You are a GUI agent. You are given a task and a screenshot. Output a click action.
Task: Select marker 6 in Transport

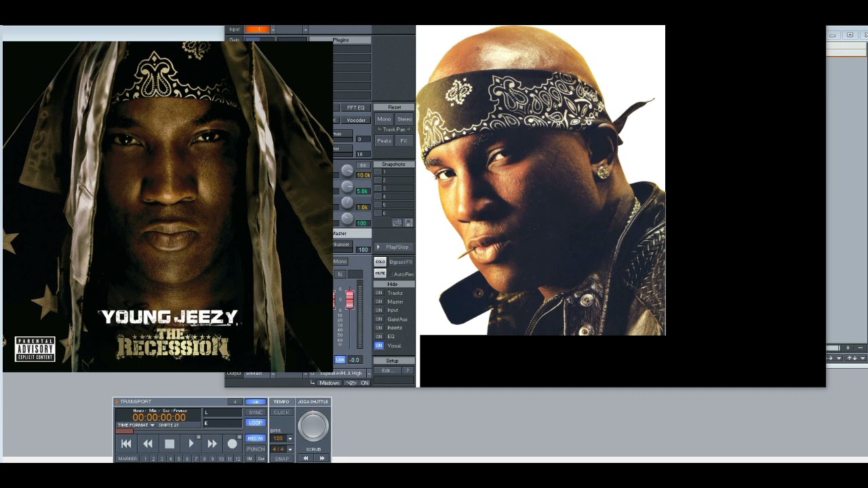(187, 459)
